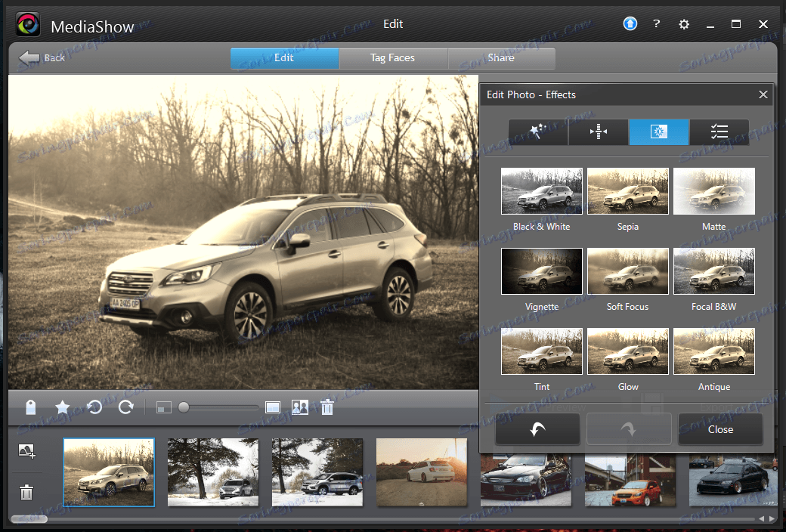The image size is (786, 532).
Task: Rotate the photo clockwise
Action: pyautogui.click(x=125, y=407)
